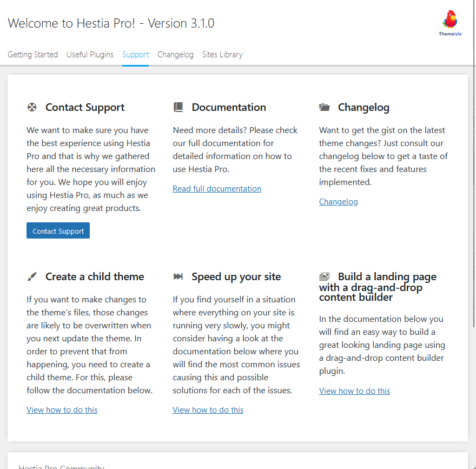The image size is (476, 469).
Task: Click the page's vertical scrollbar
Action: (x=474, y=164)
